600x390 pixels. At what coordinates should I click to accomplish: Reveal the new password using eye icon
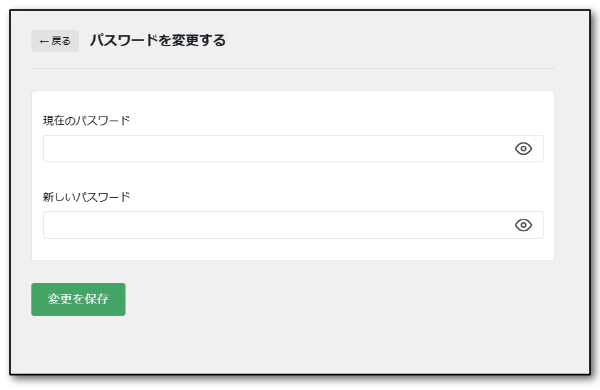(x=523, y=225)
